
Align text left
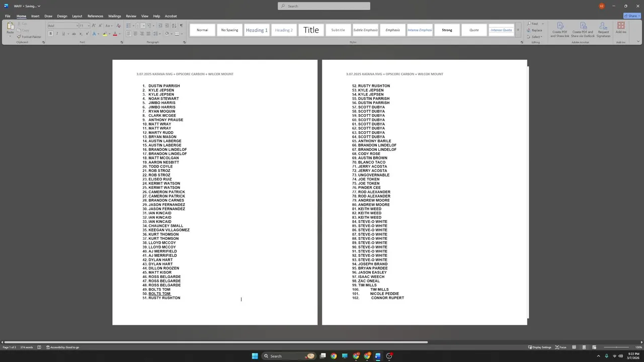coord(128,34)
